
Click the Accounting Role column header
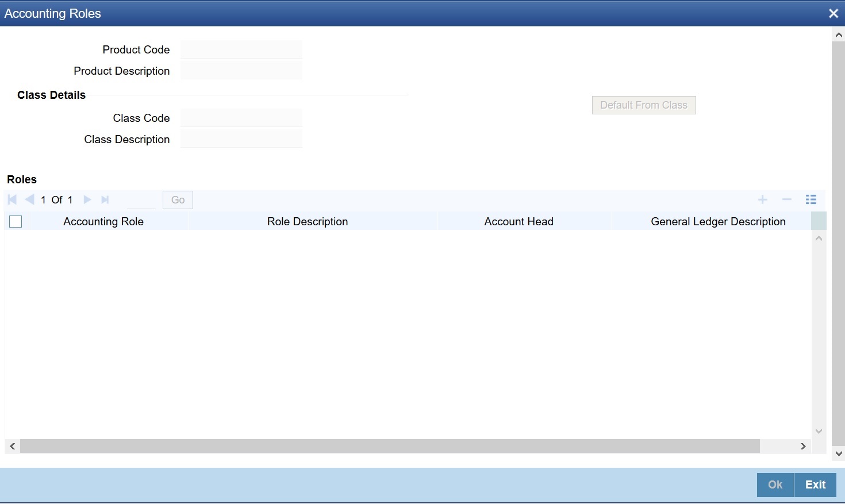tap(103, 221)
